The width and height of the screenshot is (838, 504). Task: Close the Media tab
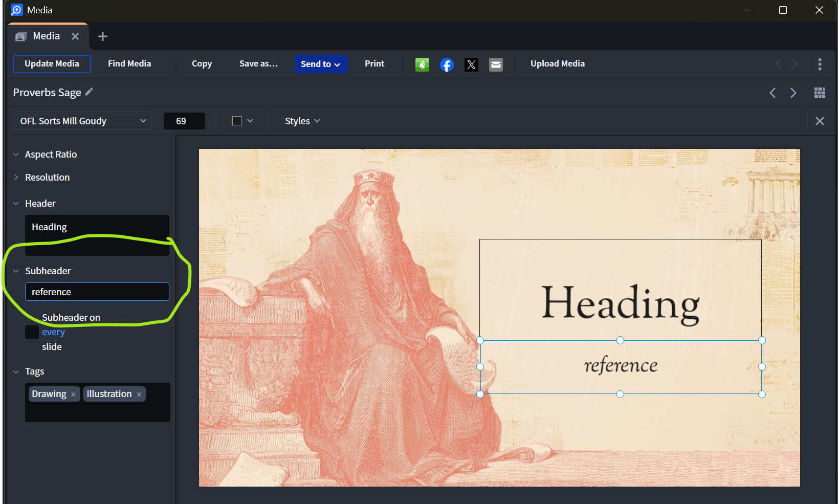tap(75, 36)
